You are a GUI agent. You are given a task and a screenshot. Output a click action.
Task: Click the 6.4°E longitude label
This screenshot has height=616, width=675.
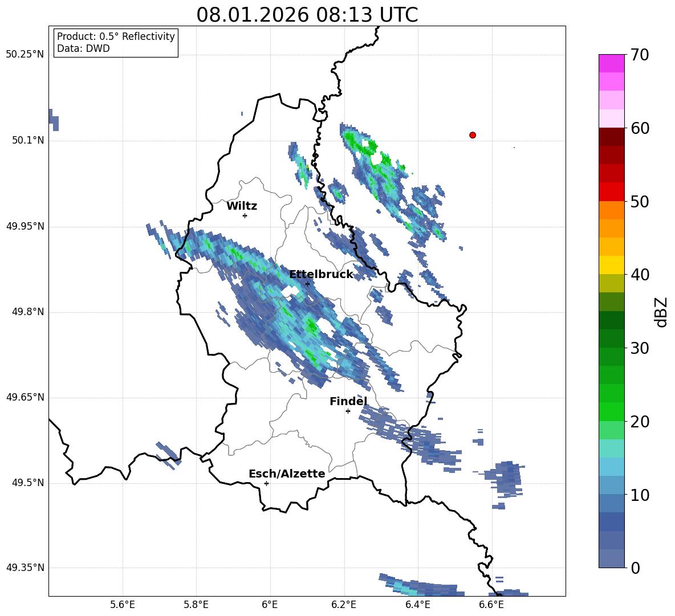point(417,605)
